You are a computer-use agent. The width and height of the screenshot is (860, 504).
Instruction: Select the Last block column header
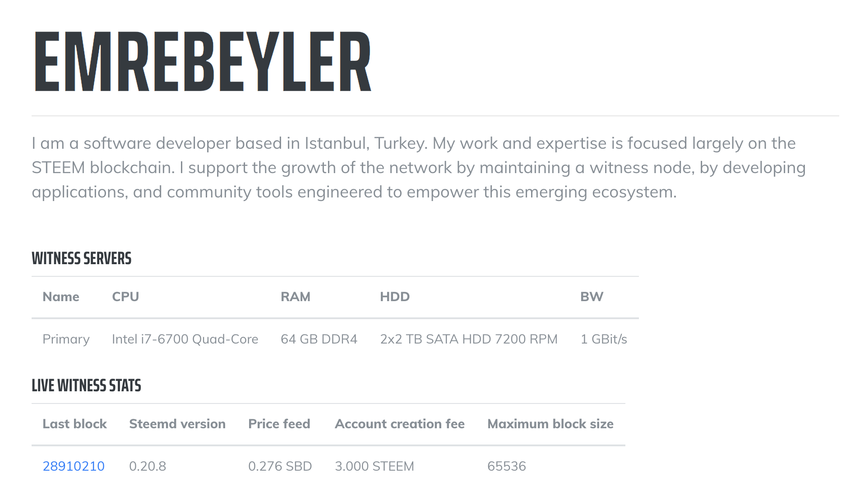74,424
